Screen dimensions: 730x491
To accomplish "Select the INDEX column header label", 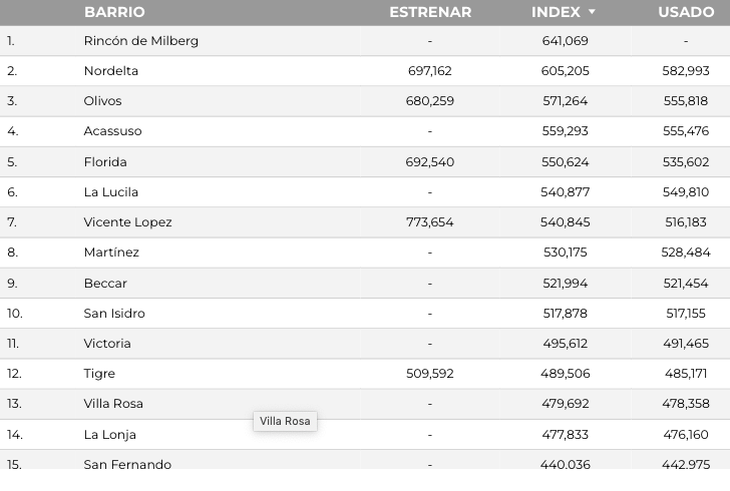I will click(556, 12).
